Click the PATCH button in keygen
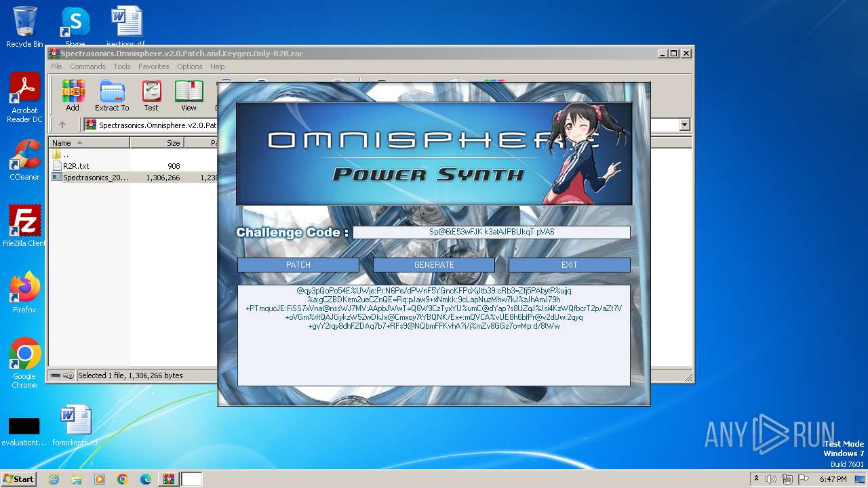This screenshot has height=488, width=868. [x=298, y=265]
